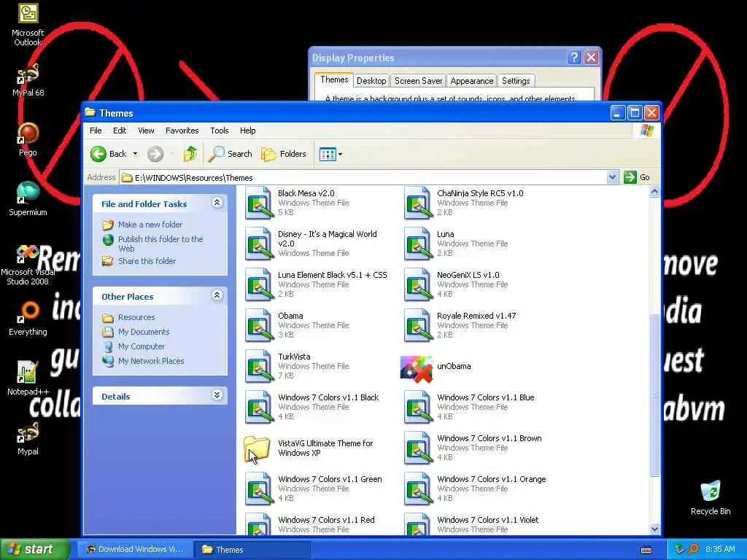
Task: Collapse the Other Places panel
Action: (217, 295)
